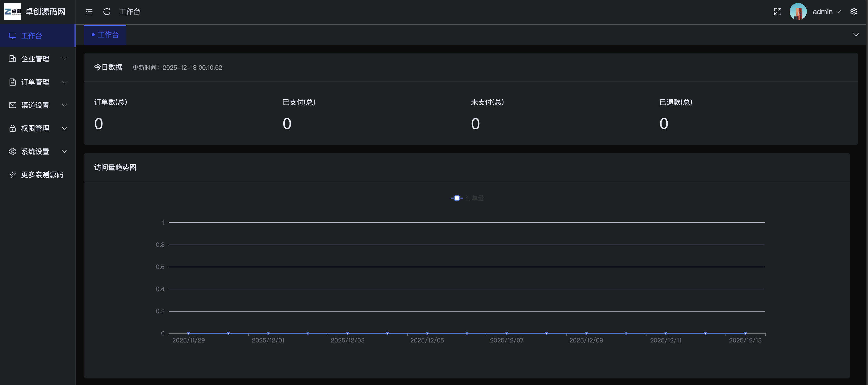Screen dimensions: 868x385
Task: Collapse the sidebar with the menu fold icon
Action: pyautogui.click(x=89, y=12)
